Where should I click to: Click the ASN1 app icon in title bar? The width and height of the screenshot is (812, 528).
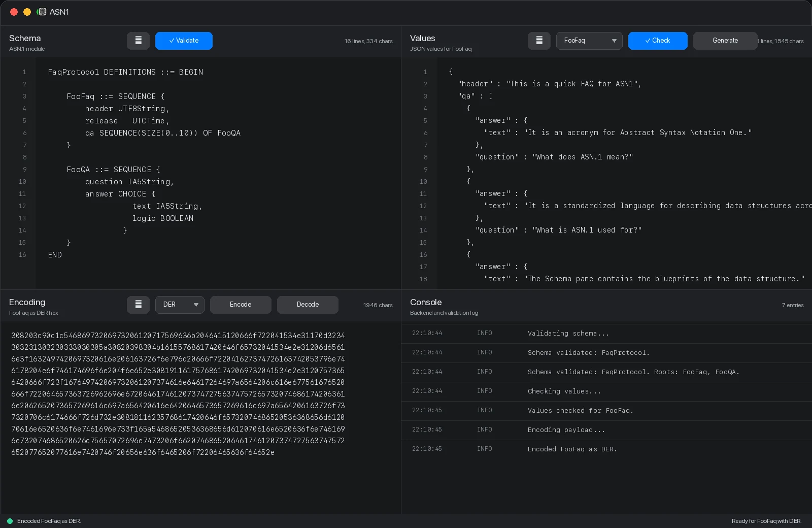click(42, 12)
